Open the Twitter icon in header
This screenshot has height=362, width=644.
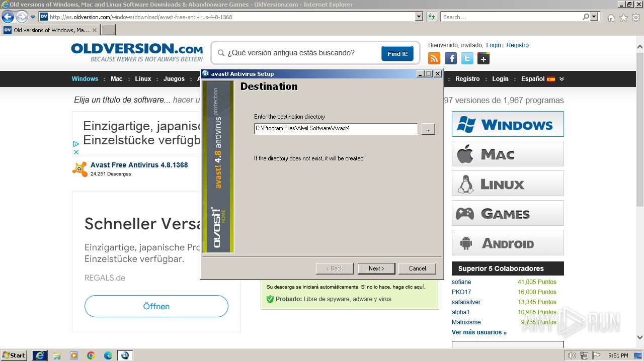(467, 58)
